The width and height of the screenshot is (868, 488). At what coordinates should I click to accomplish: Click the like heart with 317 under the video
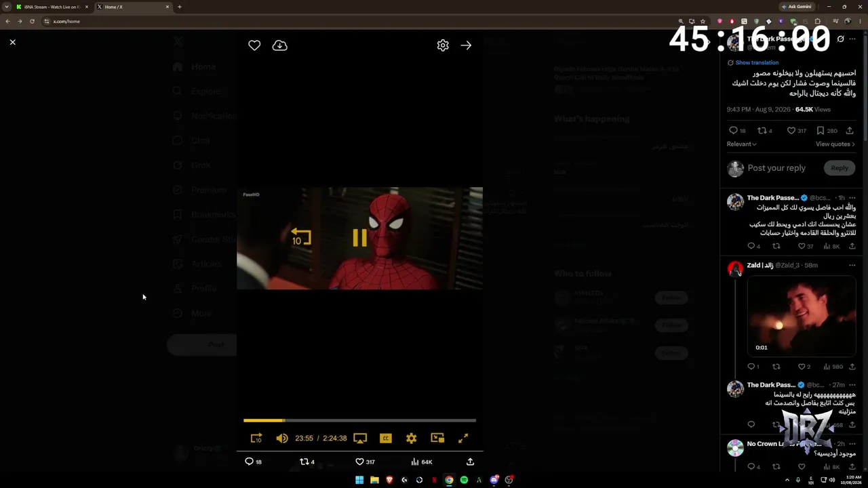click(x=359, y=462)
